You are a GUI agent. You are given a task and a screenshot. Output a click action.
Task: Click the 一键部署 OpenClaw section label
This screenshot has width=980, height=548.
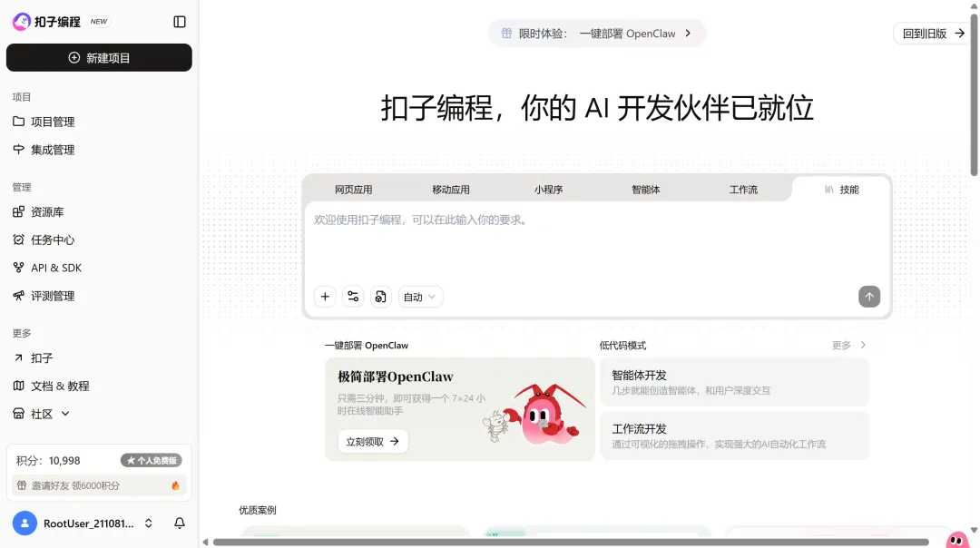click(x=367, y=345)
